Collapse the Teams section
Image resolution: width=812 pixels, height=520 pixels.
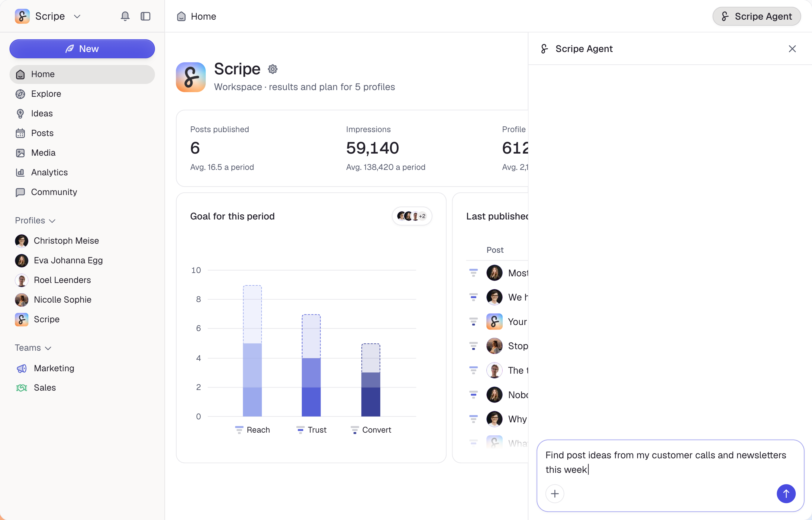(x=33, y=348)
